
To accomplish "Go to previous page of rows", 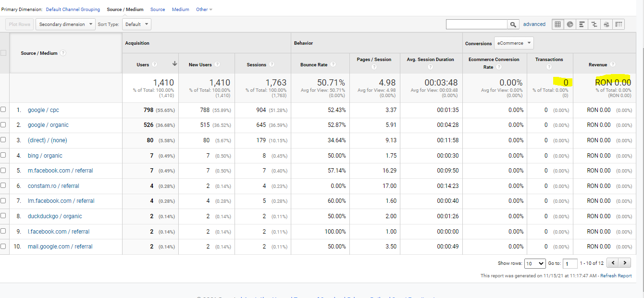I will 613,263.
